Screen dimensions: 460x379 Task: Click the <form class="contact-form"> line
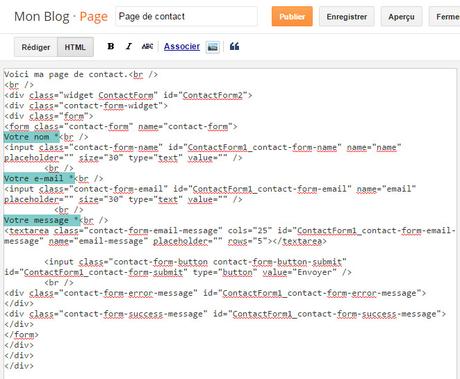pos(121,127)
